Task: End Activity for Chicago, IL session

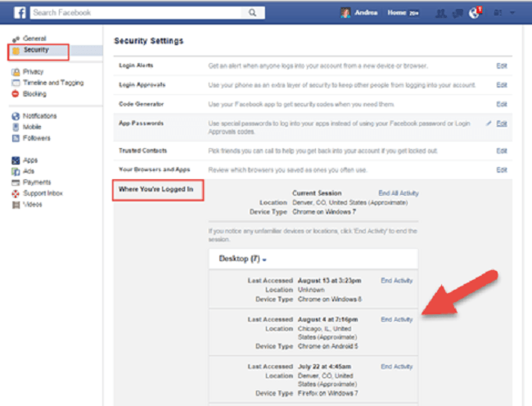Action: pos(397,319)
